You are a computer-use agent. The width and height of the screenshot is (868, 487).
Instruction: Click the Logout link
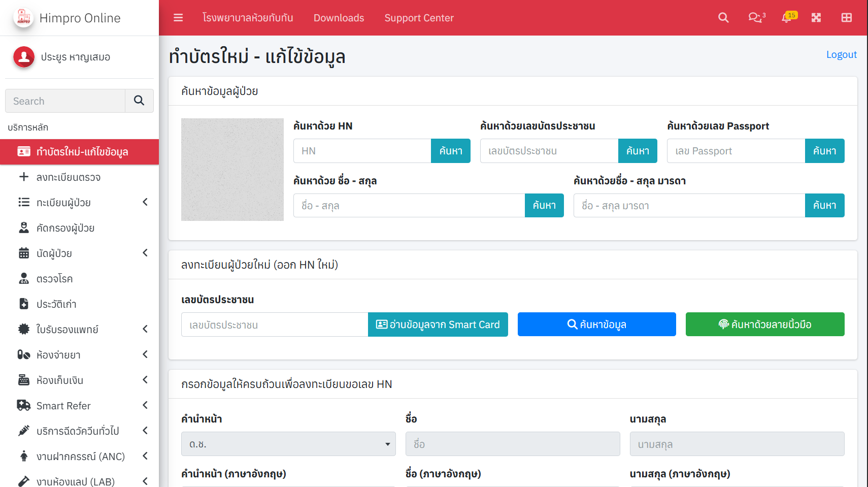pos(841,54)
